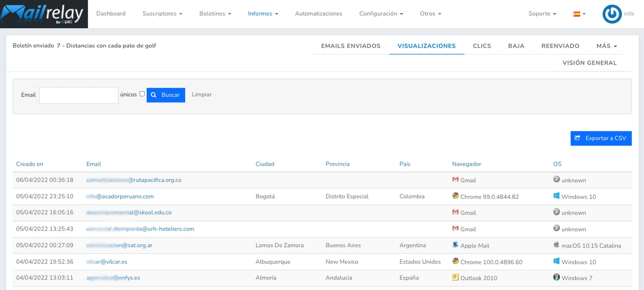This screenshot has height=290, width=644.
Task: Open the rutapacifica.org.co email link
Action: (134, 180)
